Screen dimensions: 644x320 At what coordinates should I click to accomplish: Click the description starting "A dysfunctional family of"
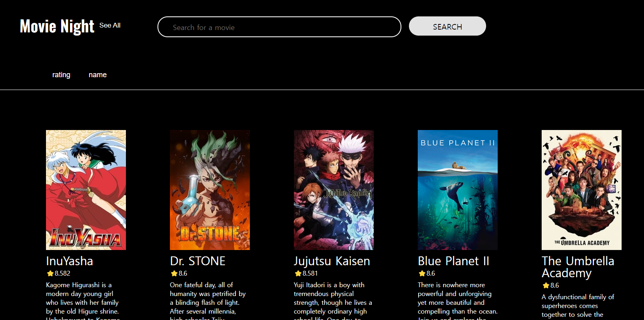[x=578, y=306]
